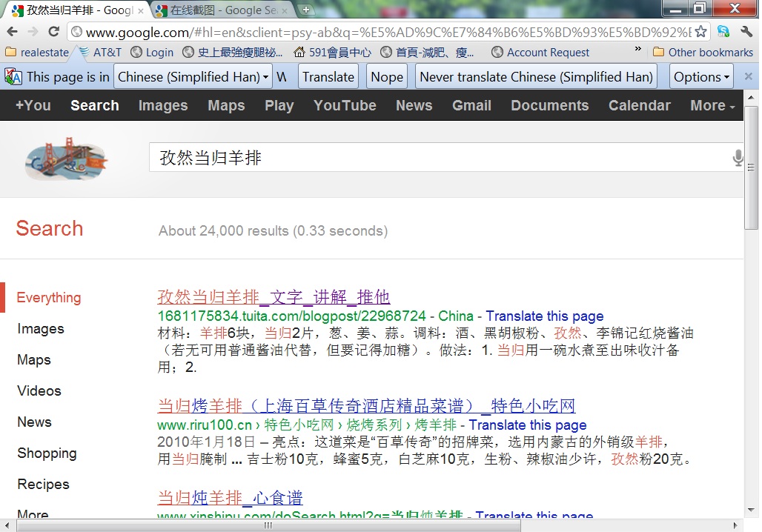Open Images in Google top bar
This screenshot has height=532, width=762.
click(163, 105)
